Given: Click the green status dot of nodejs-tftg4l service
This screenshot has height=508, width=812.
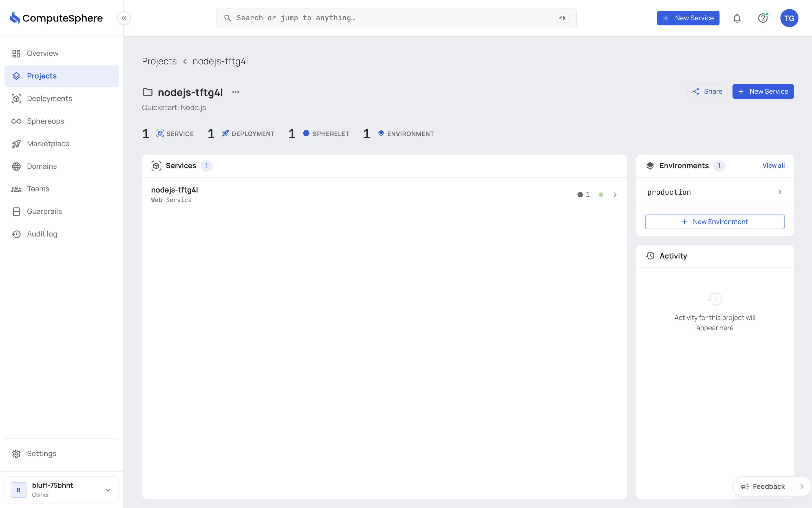Looking at the screenshot, I should tap(601, 195).
